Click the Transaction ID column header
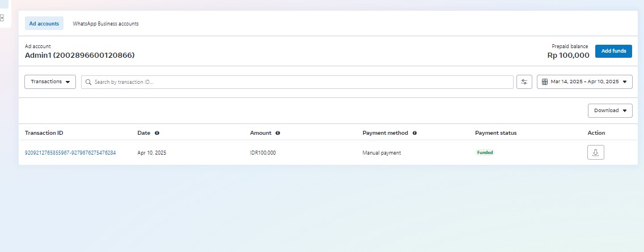Image resolution: width=644 pixels, height=252 pixels. pos(44,133)
